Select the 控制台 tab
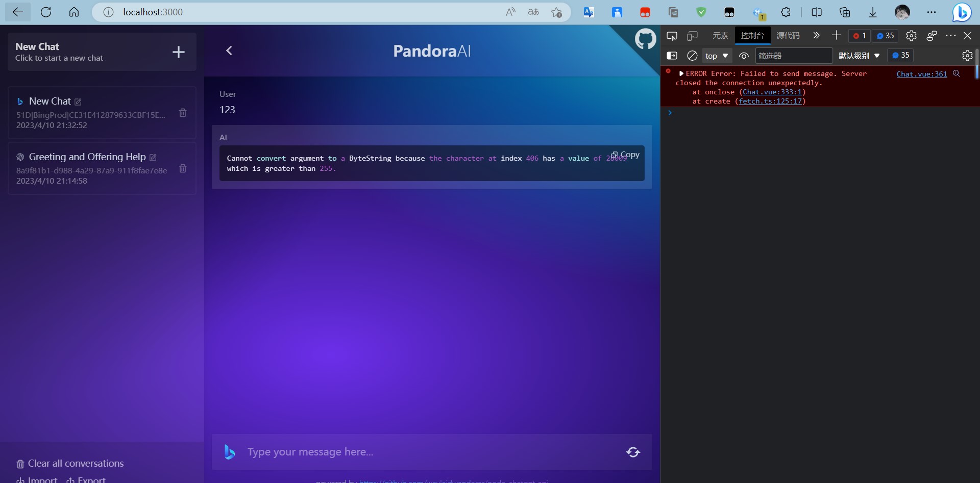Viewport: 980px width, 483px height. pos(752,36)
